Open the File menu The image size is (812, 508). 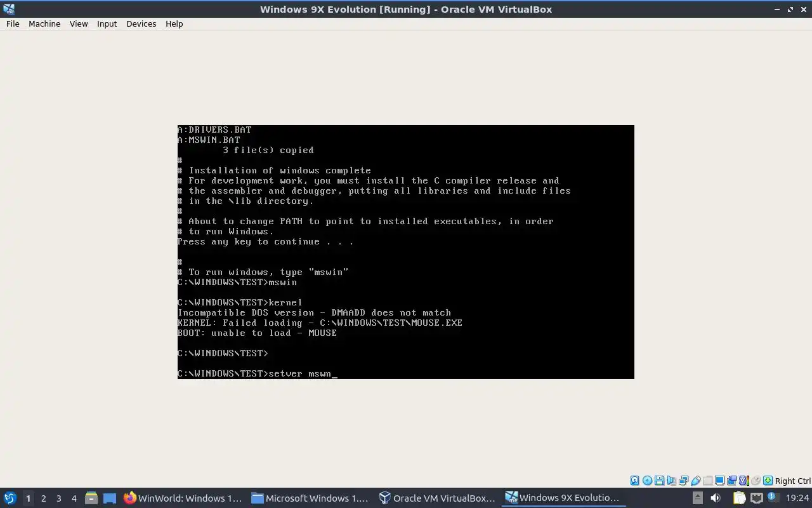click(13, 23)
